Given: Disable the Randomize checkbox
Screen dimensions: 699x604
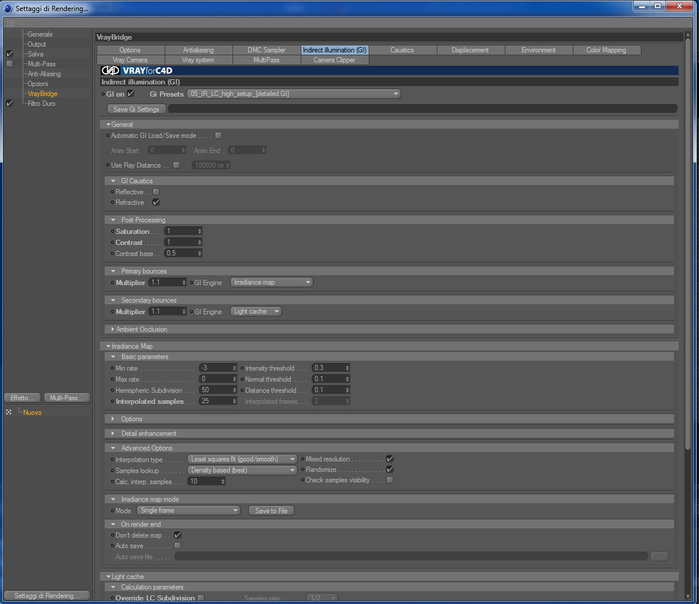Looking at the screenshot, I should (x=390, y=469).
